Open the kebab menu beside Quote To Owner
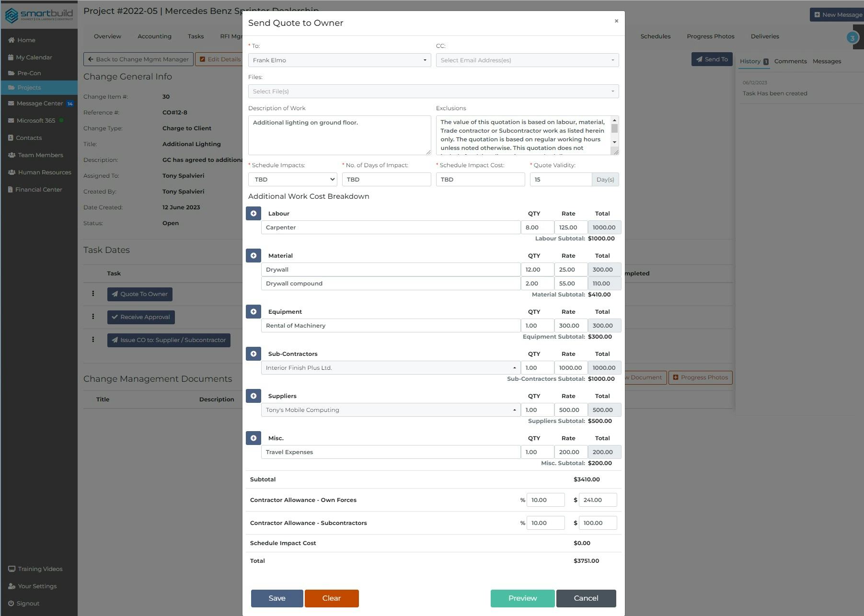Image resolution: width=864 pixels, height=616 pixels. click(x=93, y=294)
